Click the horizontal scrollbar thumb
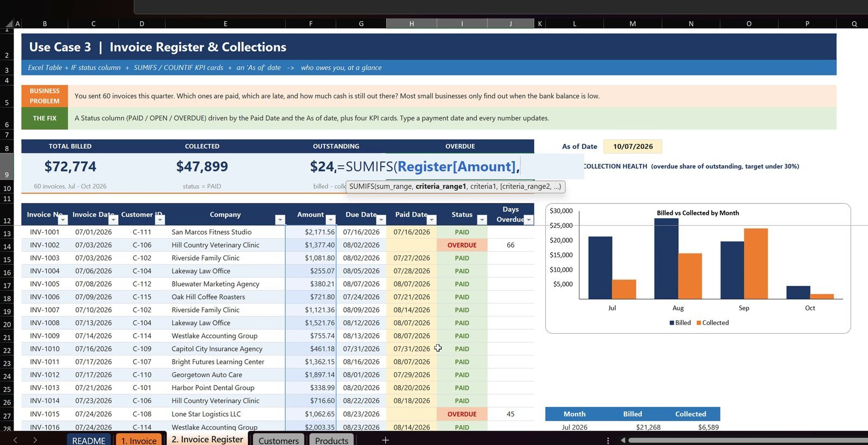 pyautogui.click(x=748, y=440)
